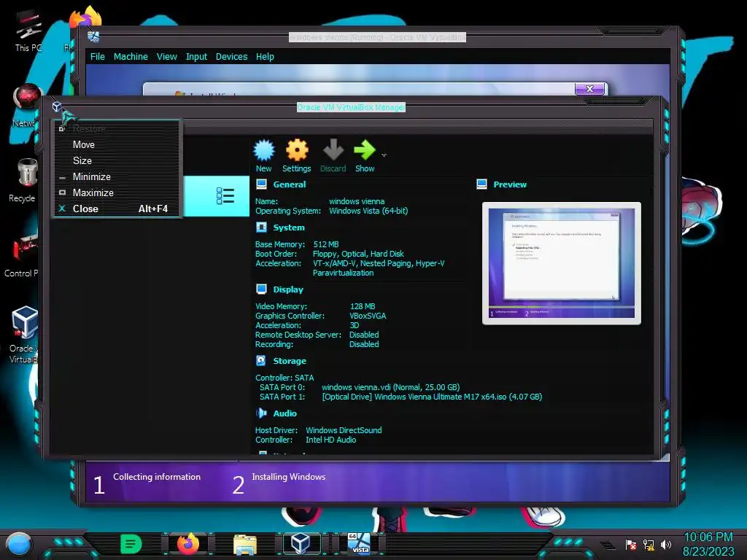Click the '128 MB' video memory value

tap(363, 306)
